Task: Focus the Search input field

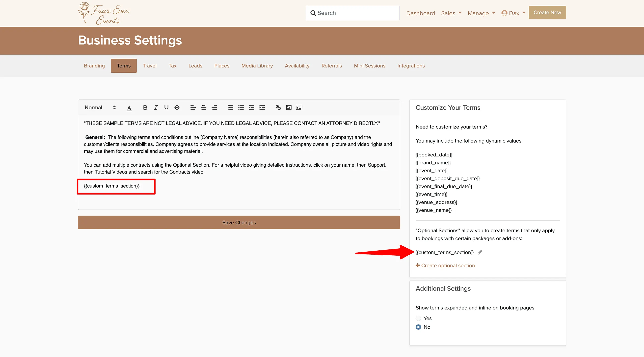Action: (352, 13)
